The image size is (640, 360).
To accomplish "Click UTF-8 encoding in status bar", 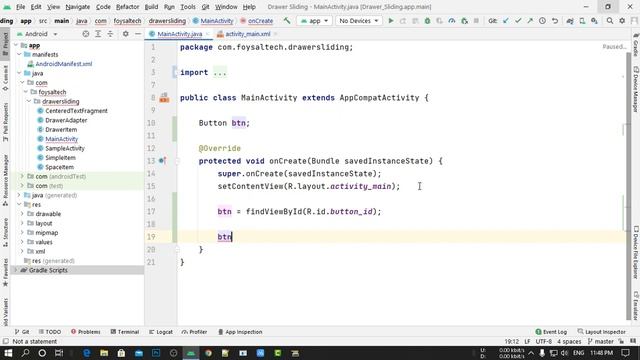I will pos(543,341).
